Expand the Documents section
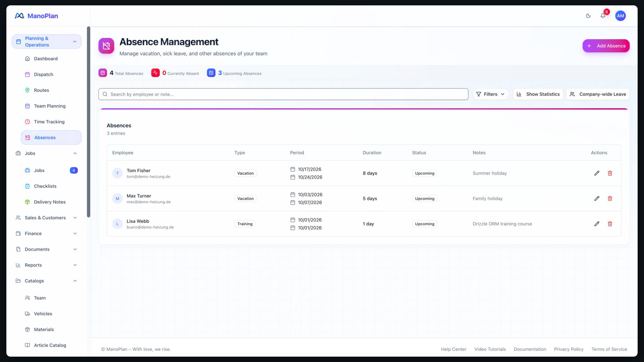The image size is (644, 362). click(x=47, y=249)
